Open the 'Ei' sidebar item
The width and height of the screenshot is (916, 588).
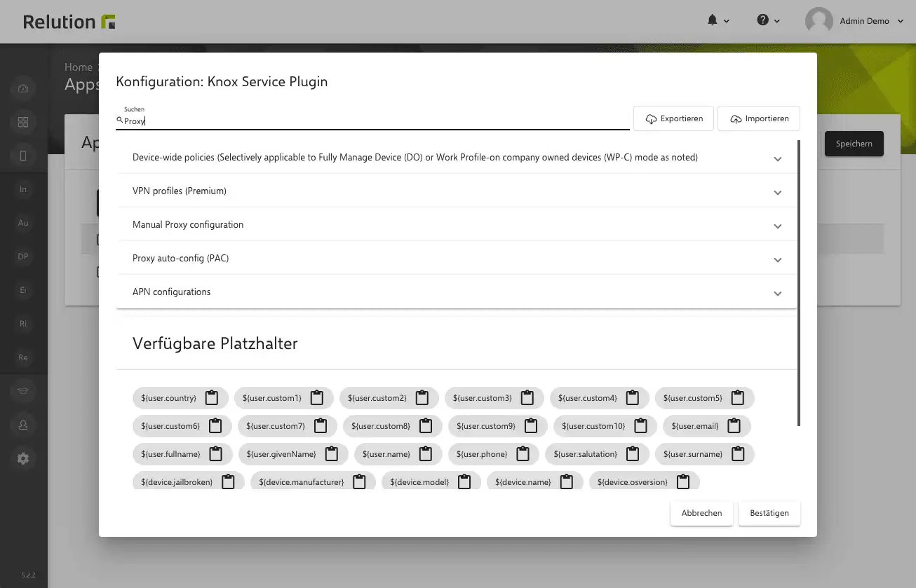pos(23,290)
